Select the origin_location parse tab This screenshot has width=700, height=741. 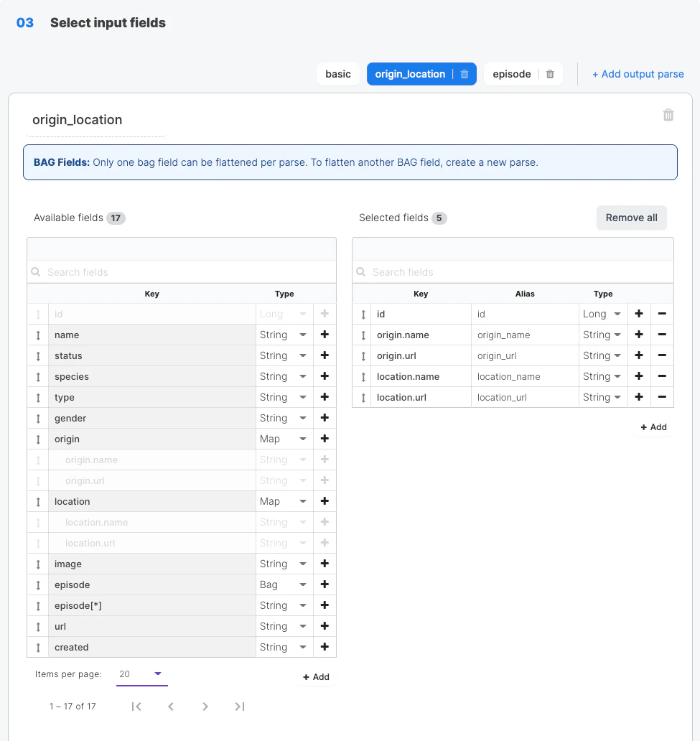pyautogui.click(x=410, y=74)
